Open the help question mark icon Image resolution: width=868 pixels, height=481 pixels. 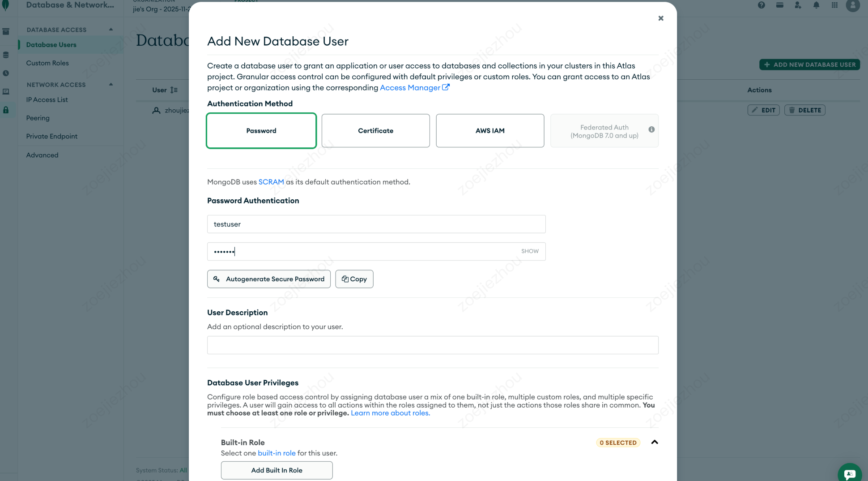tap(761, 5)
